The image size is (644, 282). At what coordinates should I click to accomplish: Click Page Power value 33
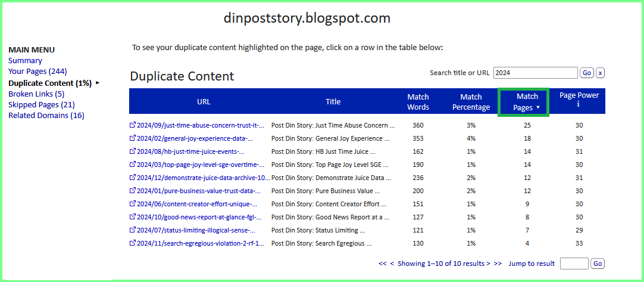point(579,243)
